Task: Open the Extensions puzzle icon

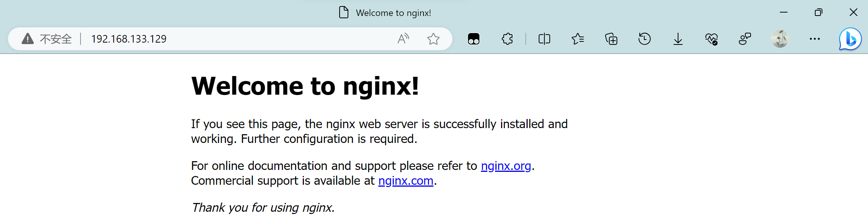Action: click(507, 39)
